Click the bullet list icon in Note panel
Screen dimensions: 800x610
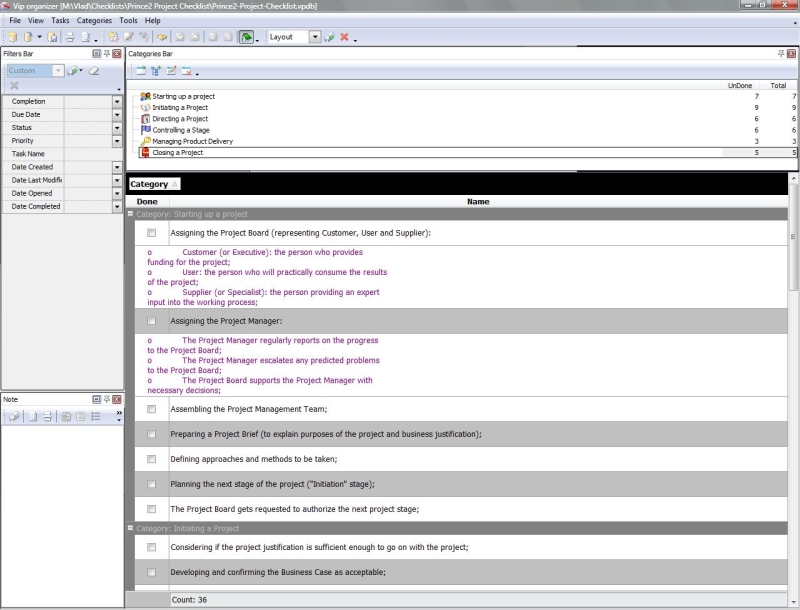(95, 416)
